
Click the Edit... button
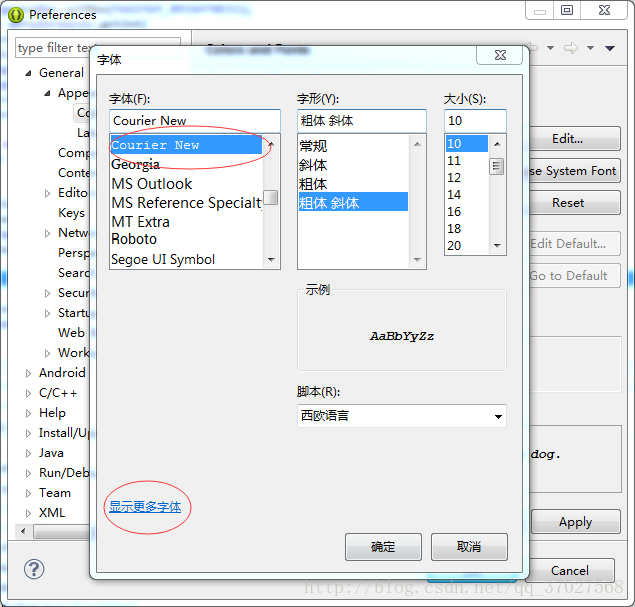(574, 139)
